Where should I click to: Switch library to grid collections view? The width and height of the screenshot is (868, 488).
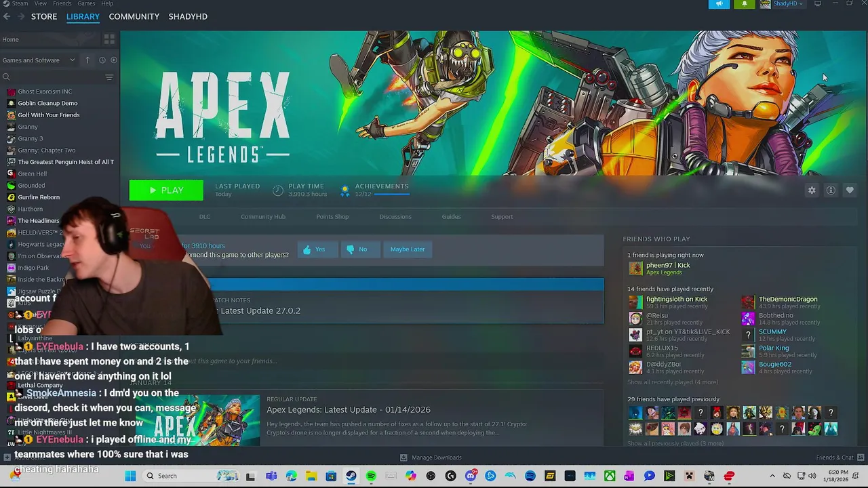pyautogui.click(x=109, y=39)
